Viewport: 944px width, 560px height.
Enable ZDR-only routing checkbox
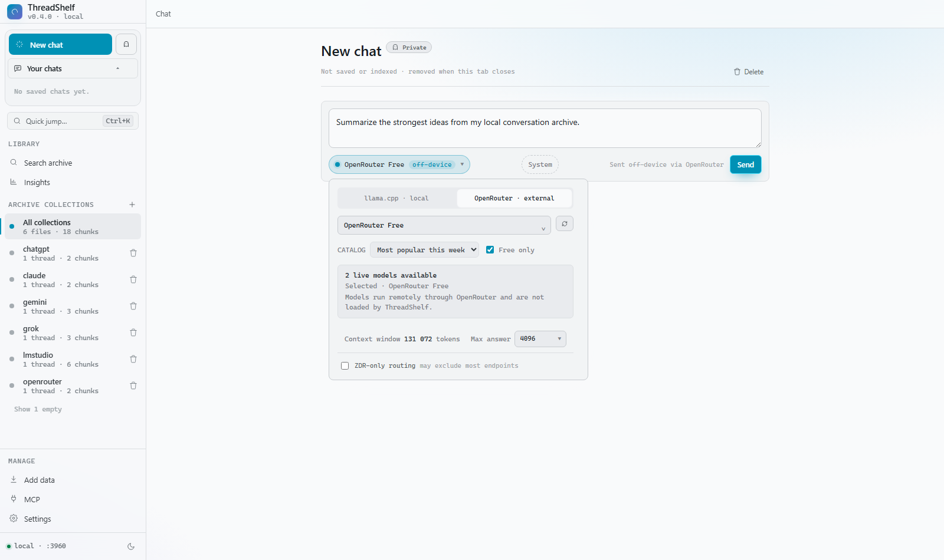click(345, 365)
